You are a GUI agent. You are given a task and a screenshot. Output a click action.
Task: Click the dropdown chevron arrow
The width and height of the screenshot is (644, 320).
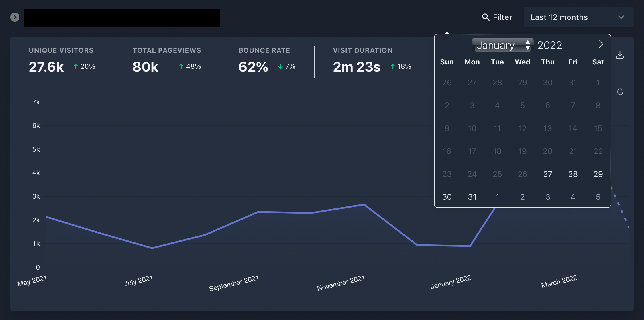click(621, 17)
